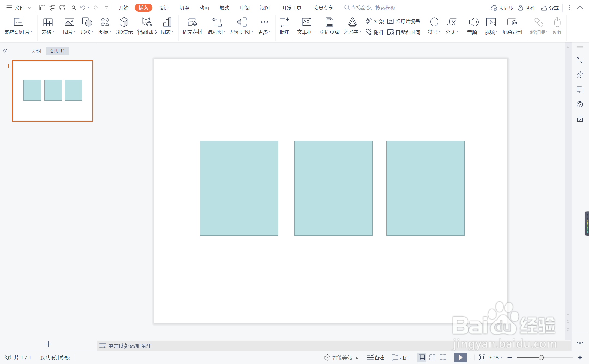Select the 大纲 outline tab
The height and width of the screenshot is (364, 589).
(36, 51)
